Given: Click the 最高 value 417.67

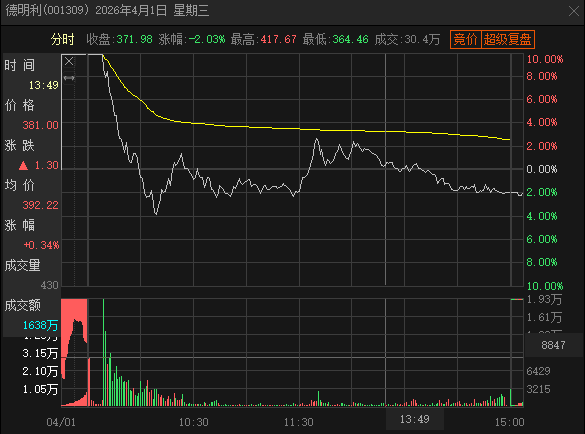Looking at the screenshot, I should (278, 39).
